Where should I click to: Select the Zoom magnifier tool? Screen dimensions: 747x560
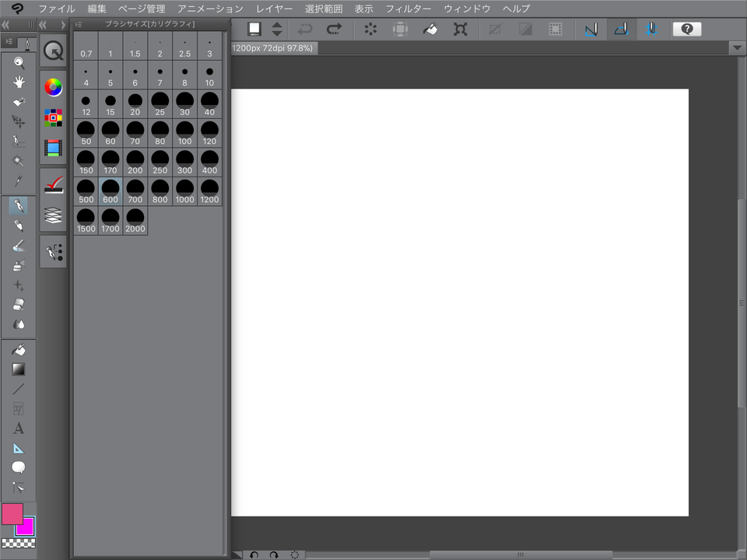coord(19,62)
